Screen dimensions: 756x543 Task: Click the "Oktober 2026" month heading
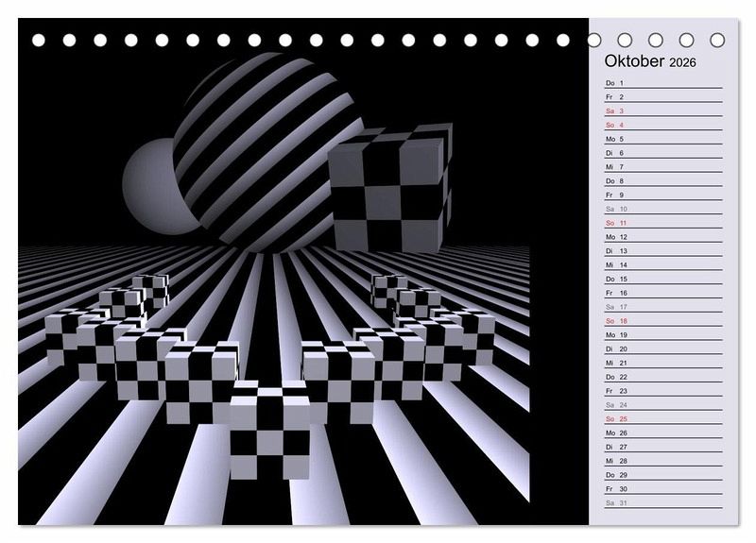(650, 61)
